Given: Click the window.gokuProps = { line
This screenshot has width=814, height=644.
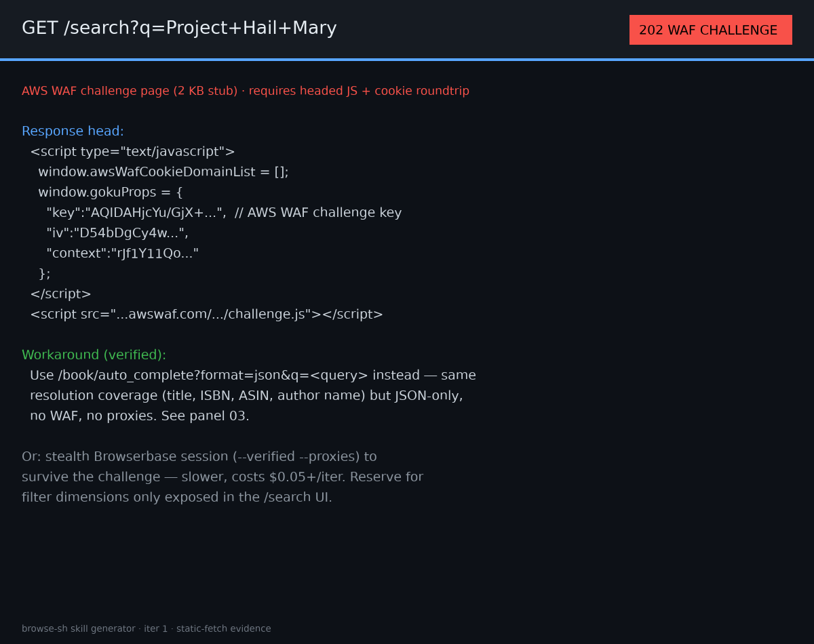Looking at the screenshot, I should (111, 192).
